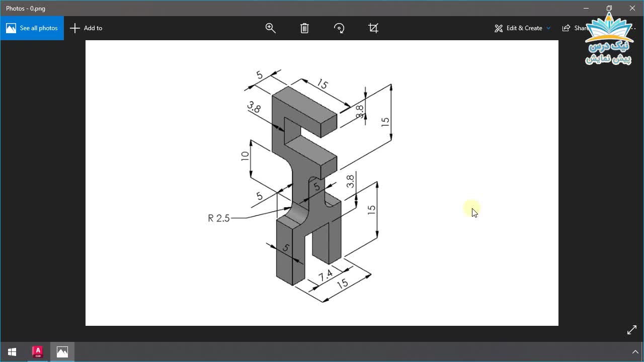Minimize the Photos window

pos(586,8)
